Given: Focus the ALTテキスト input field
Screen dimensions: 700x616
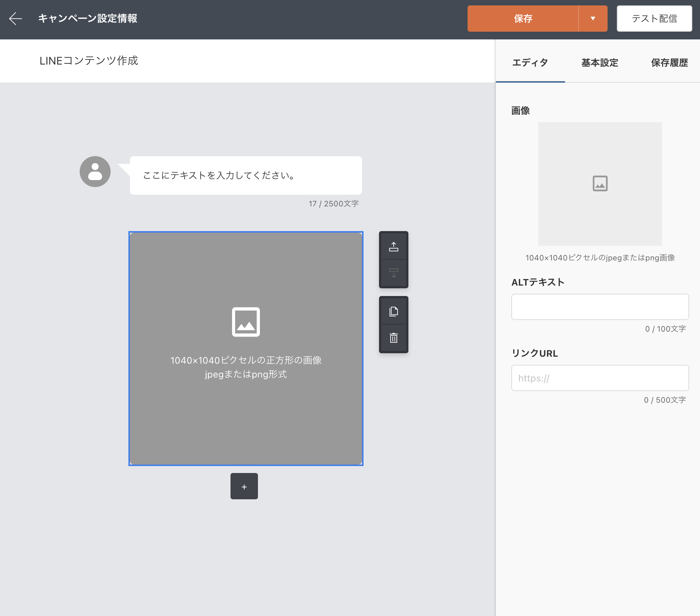Looking at the screenshot, I should tap(600, 307).
